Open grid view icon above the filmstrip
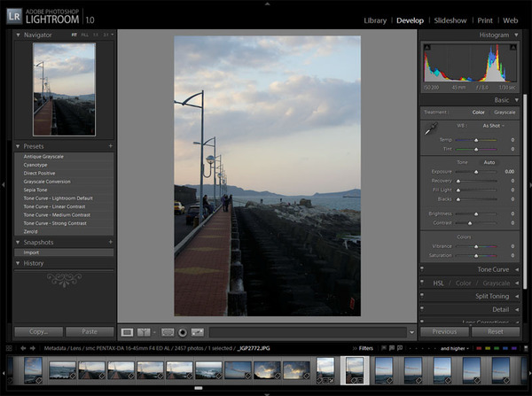Image resolution: width=532 pixels, height=396 pixels. point(9,348)
